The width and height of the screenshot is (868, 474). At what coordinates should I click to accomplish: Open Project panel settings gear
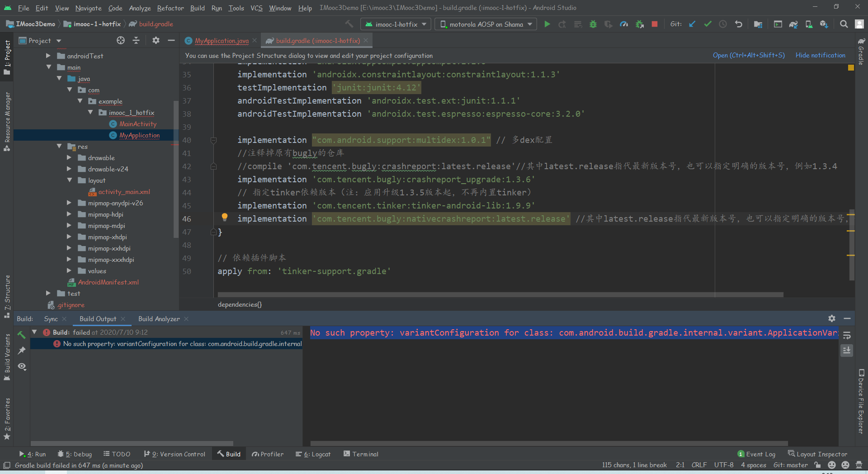point(156,40)
